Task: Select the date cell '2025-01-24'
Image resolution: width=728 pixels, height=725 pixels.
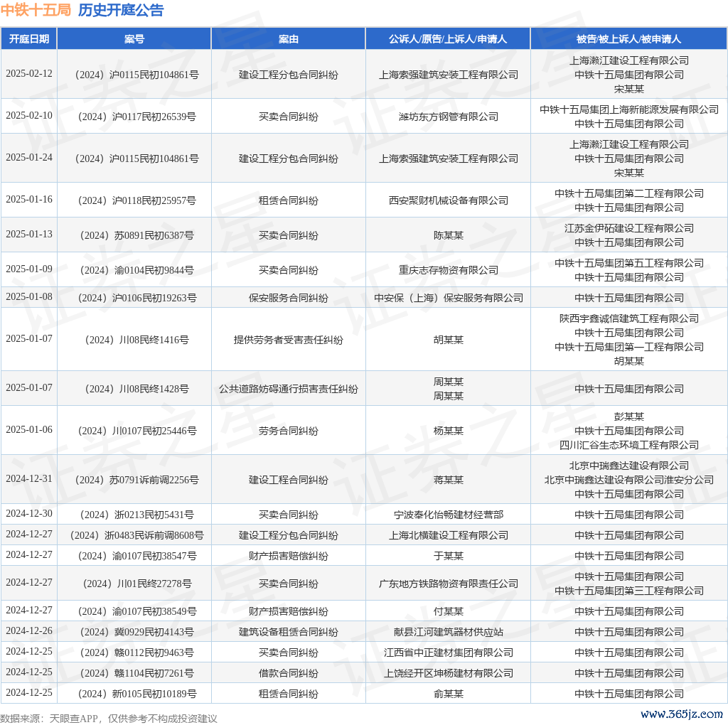Action: click(28, 157)
